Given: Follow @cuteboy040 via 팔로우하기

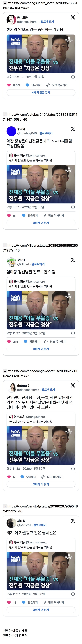Looking at the screenshot, I should [46, 133].
